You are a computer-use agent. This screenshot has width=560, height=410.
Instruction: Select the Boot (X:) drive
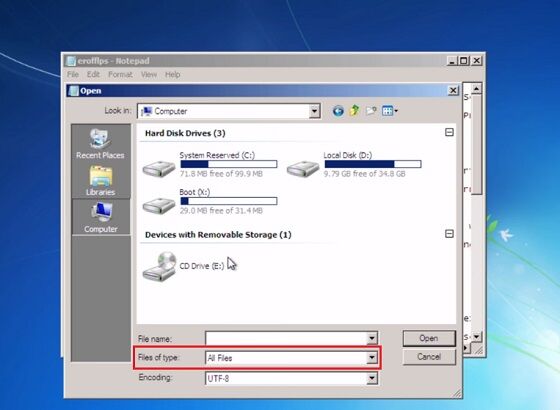click(210, 201)
